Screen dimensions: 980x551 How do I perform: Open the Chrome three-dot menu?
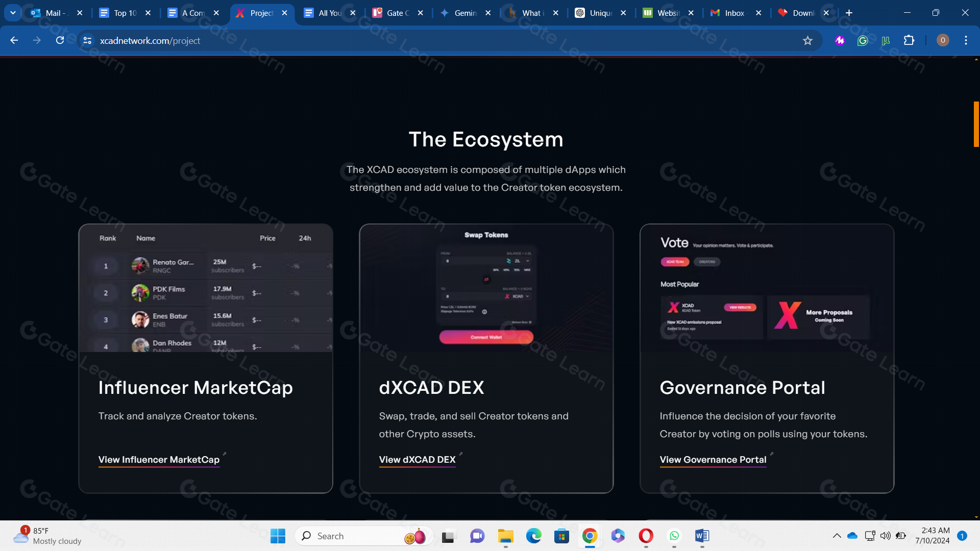coord(966,40)
